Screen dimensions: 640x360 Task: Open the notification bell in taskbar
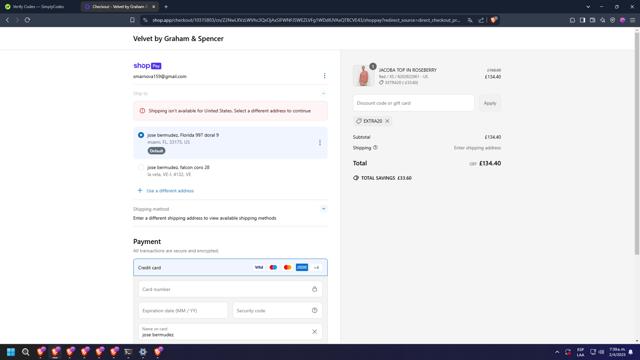tap(631, 352)
